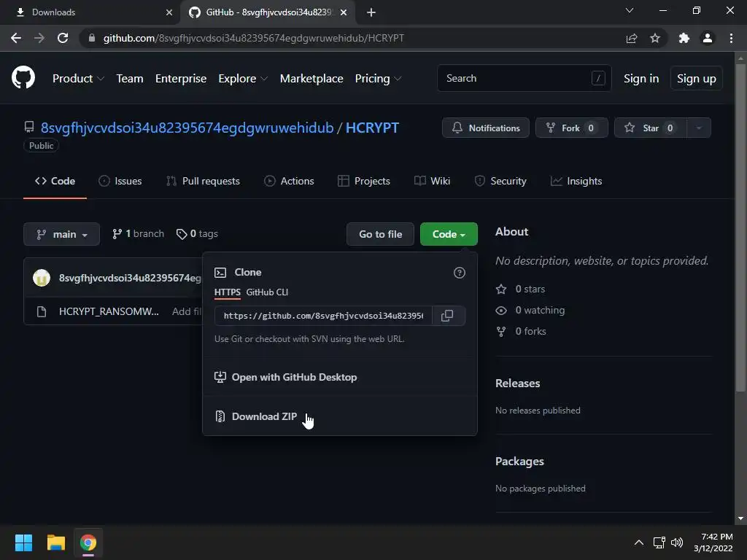
Task: Open the Code tab
Action: point(55,181)
